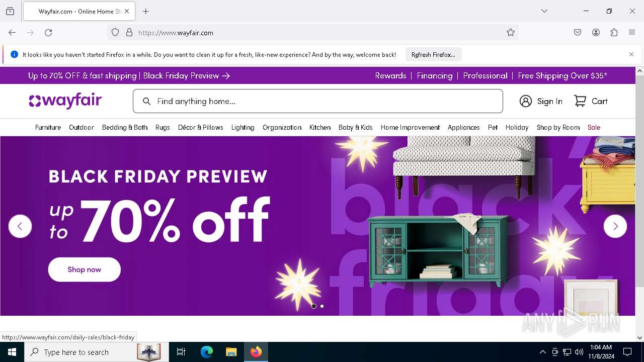Open Firefox Pocket save icon

(x=578, y=33)
